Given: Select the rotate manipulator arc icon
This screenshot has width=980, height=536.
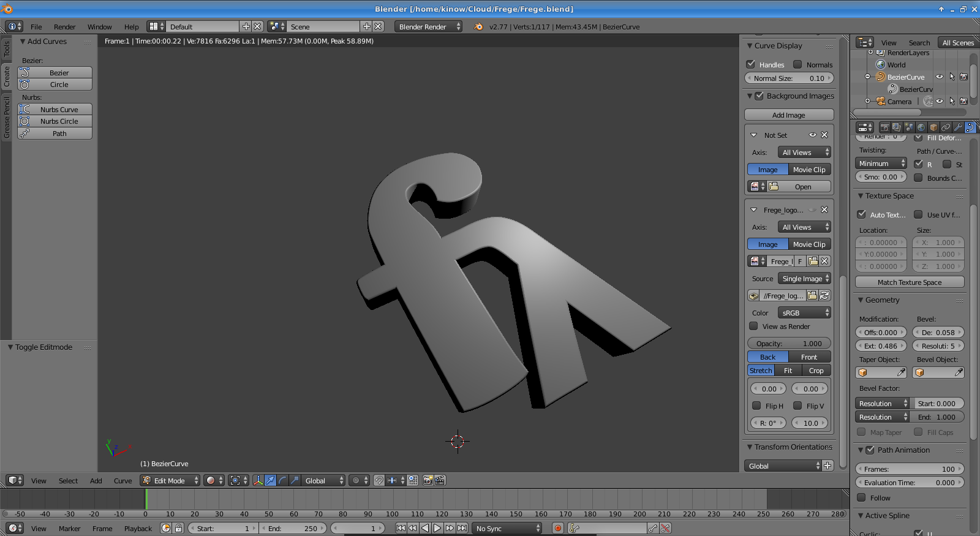Looking at the screenshot, I should [282, 480].
